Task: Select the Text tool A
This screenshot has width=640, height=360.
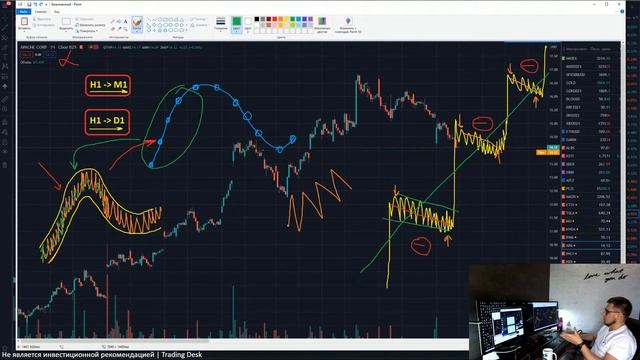Action: click(x=126, y=21)
